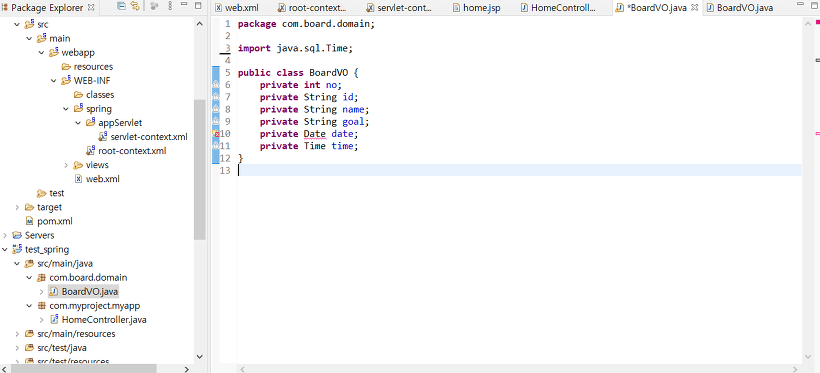Select the test folder

[51, 193]
